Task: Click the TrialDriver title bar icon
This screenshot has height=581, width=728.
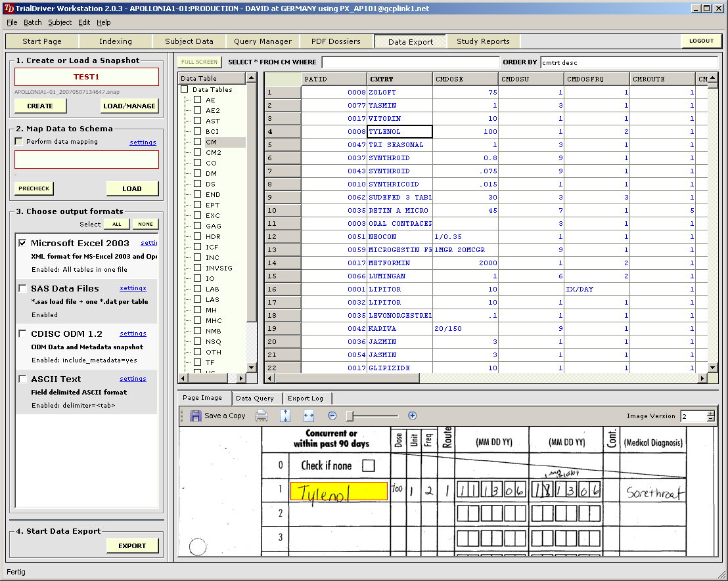Action: (x=9, y=9)
